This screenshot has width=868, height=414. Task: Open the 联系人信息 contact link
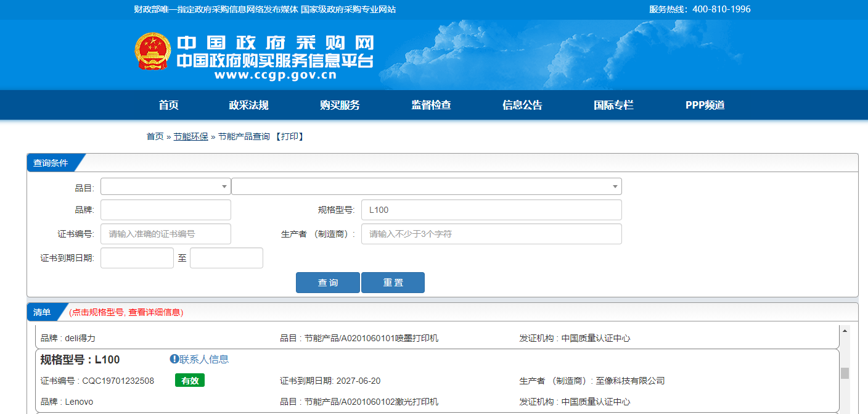click(x=203, y=359)
